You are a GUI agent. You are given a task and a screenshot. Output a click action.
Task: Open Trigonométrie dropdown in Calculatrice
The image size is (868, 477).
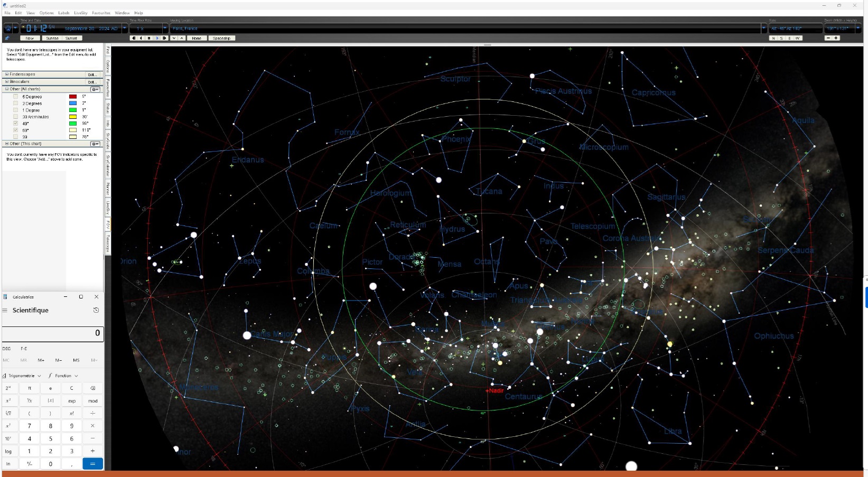tap(22, 376)
